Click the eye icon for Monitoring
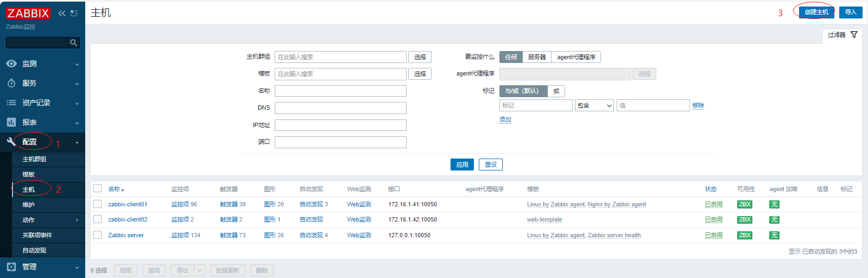Screen dimensions: 868x278 tap(11, 64)
